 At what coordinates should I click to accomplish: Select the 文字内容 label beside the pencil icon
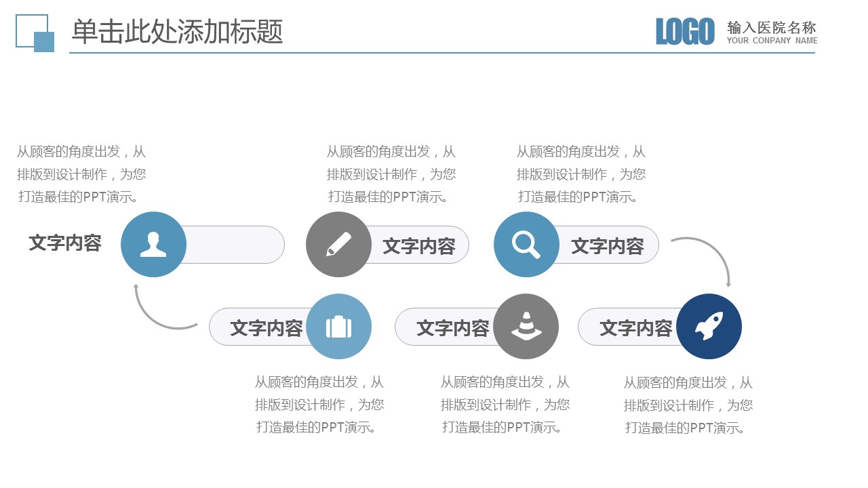[x=418, y=246]
